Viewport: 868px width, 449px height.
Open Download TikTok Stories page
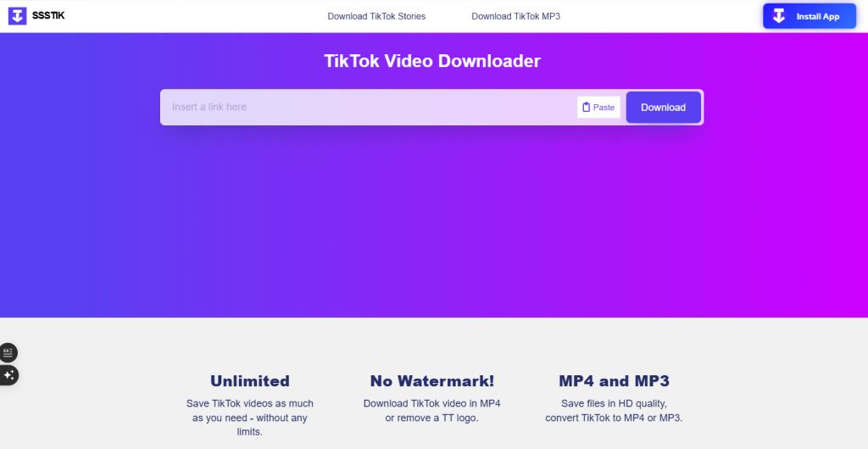coord(376,17)
